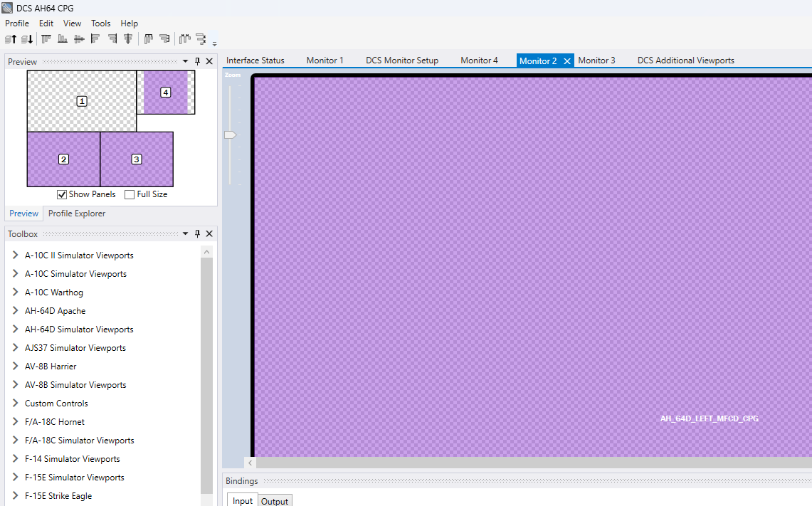
Task: Click the Send to Back toolbar icon
Action: point(27,39)
